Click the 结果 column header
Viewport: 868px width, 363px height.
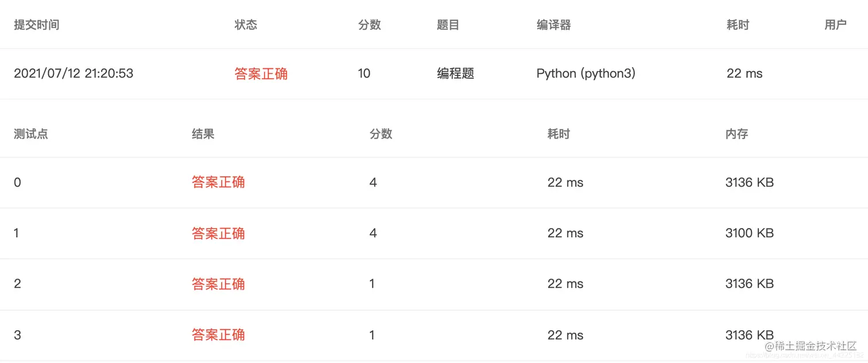coord(203,134)
